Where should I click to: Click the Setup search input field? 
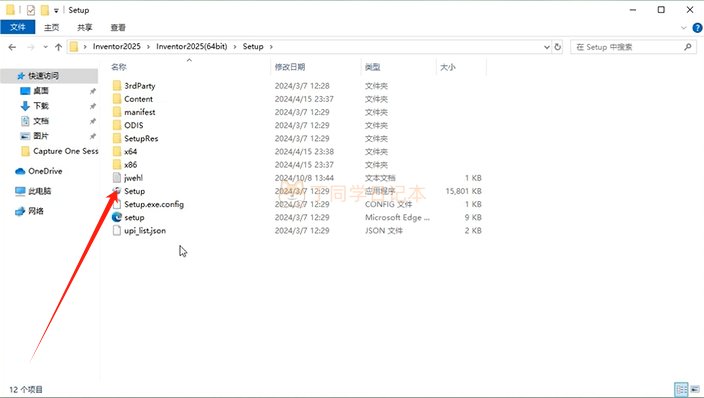point(629,47)
